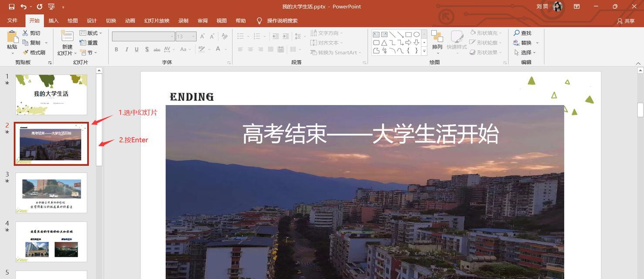644x279 pixels.
Task: Toggle right text alignment
Action: (261, 50)
